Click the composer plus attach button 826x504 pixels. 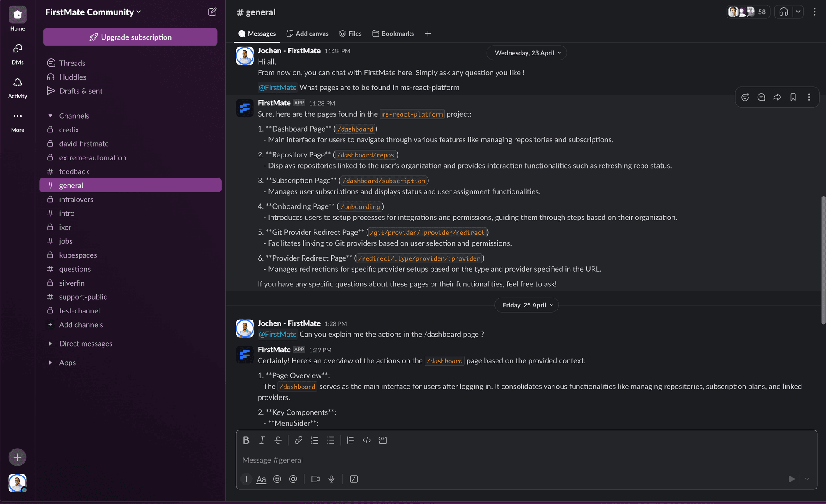tap(246, 479)
